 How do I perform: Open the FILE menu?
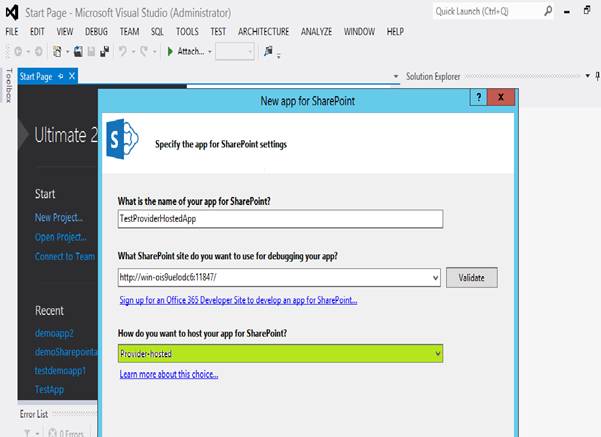coord(12,31)
